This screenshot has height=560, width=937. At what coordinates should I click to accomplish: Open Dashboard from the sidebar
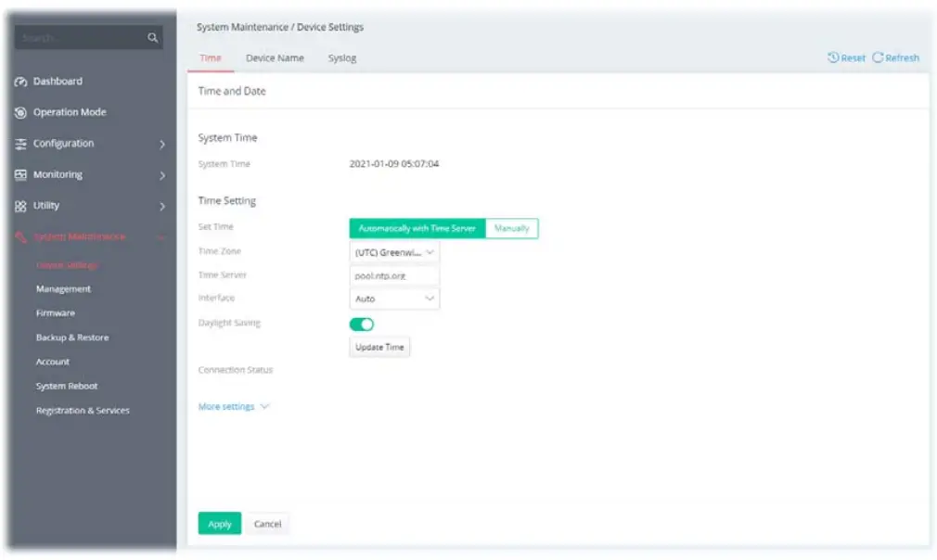(58, 82)
